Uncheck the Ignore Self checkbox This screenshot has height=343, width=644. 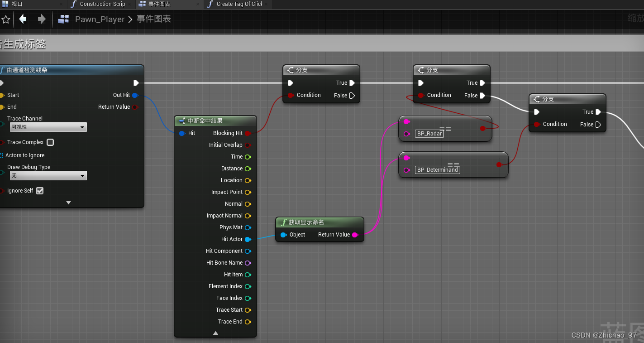pos(40,191)
